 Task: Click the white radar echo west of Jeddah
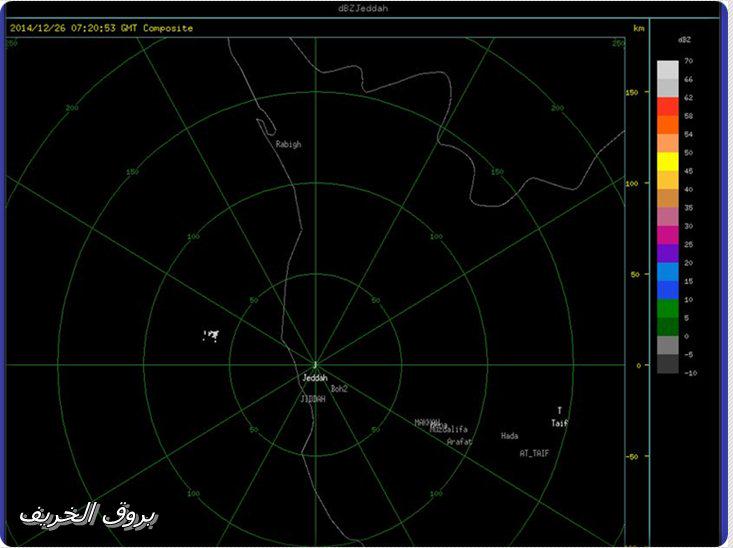(210, 335)
